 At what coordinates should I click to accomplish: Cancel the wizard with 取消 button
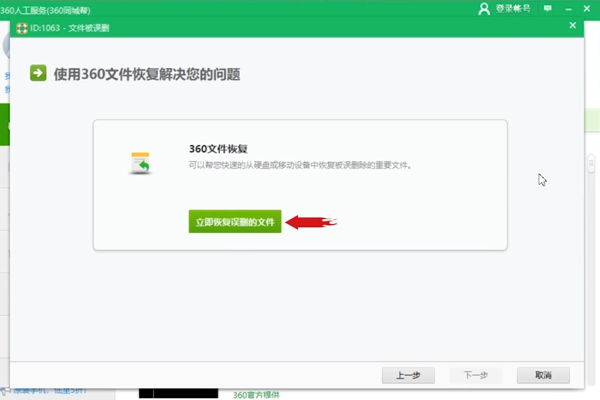[543, 375]
